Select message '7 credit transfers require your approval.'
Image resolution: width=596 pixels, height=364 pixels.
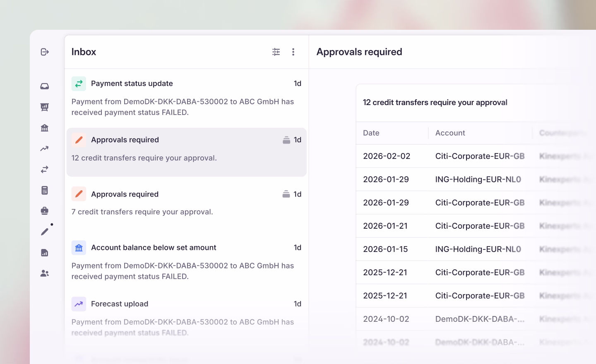187,206
